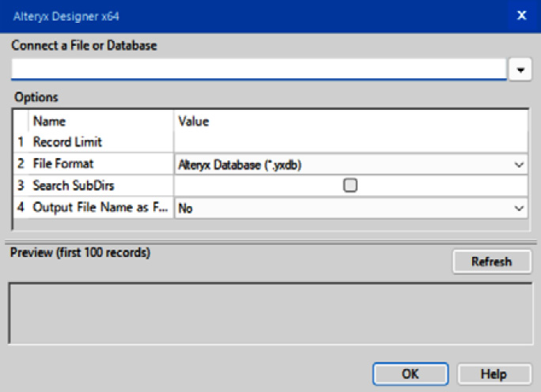Expand the Output File Name as Field dropdown
541x392 pixels.
(x=351, y=208)
